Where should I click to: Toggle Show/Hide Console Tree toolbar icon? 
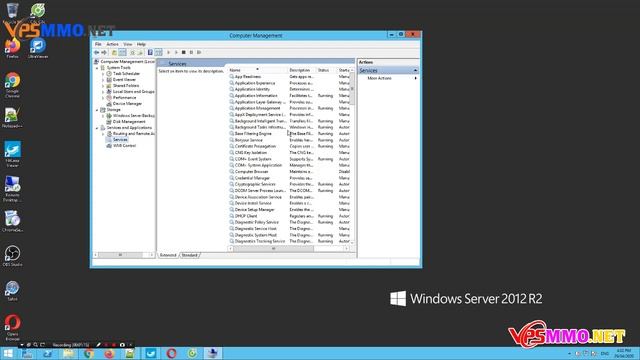click(x=122, y=53)
